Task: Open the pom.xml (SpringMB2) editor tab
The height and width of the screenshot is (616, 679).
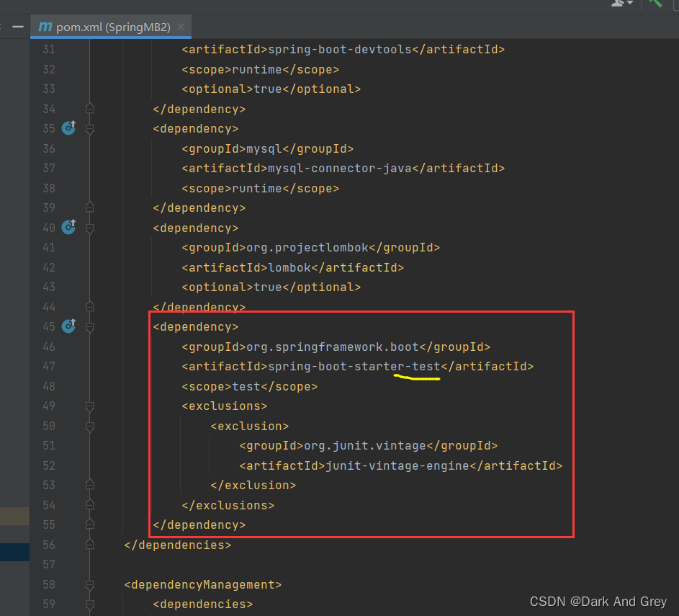Action: click(x=111, y=27)
